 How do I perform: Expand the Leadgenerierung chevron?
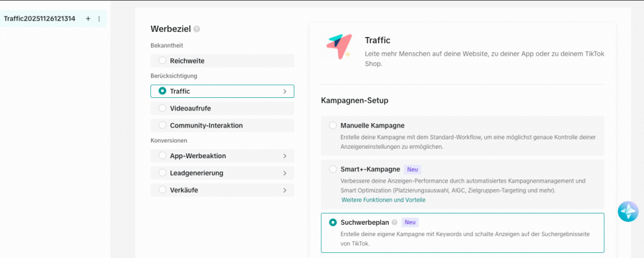pos(285,173)
